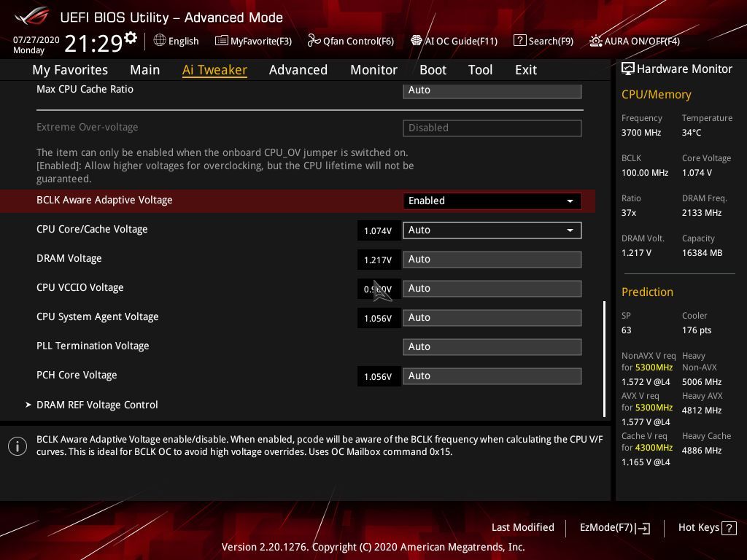Open the clock settings gear icon
Viewport: 747px width, 560px height.
click(130, 38)
